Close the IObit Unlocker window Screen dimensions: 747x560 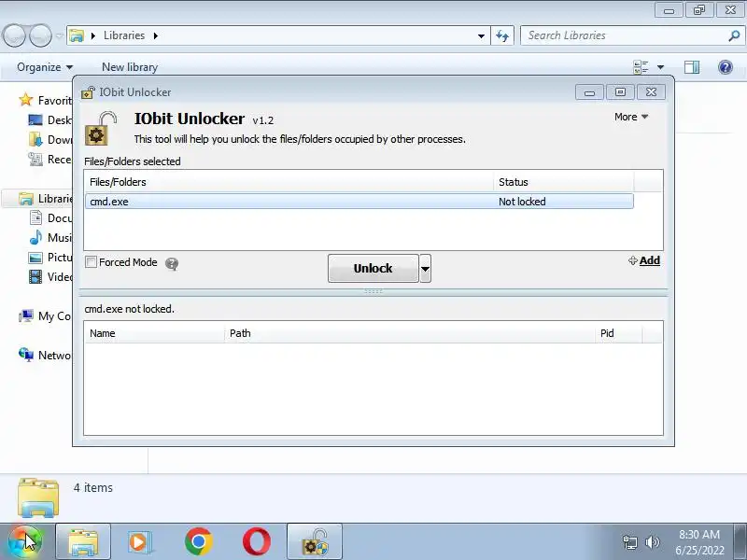pyautogui.click(x=651, y=91)
